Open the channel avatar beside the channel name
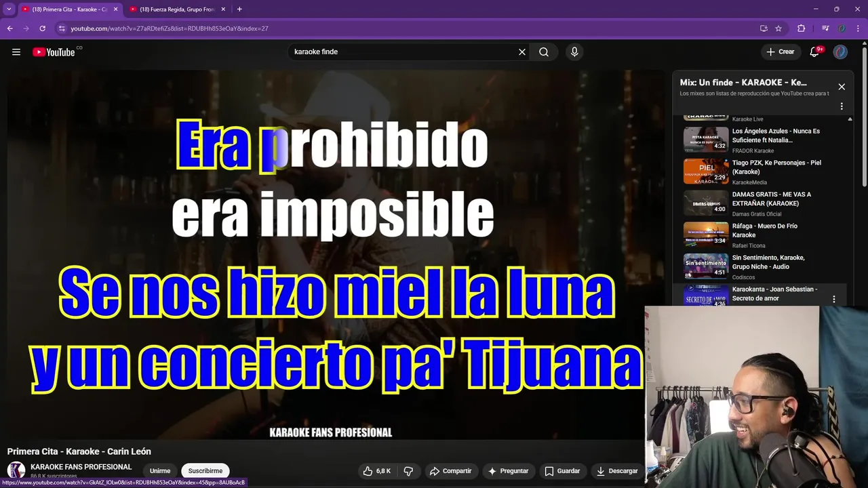The height and width of the screenshot is (488, 868). click(16, 470)
